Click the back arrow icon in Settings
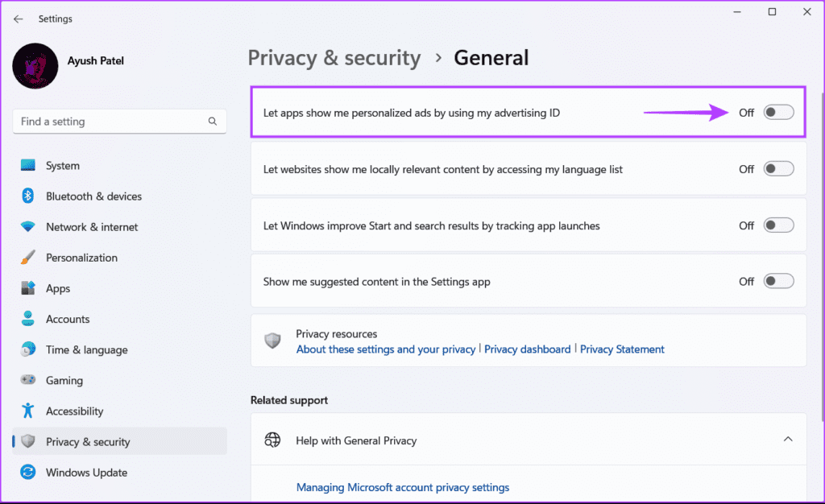This screenshot has height=504, width=825. [19, 19]
